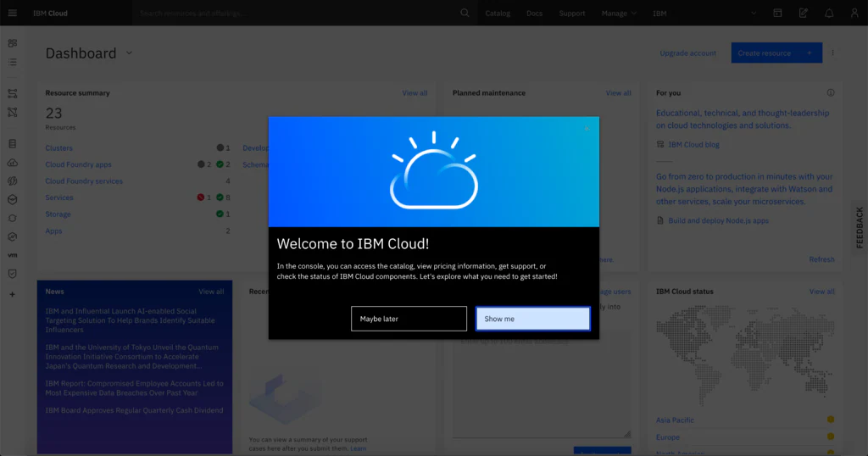
Task: Open the Docs menu item
Action: point(534,14)
